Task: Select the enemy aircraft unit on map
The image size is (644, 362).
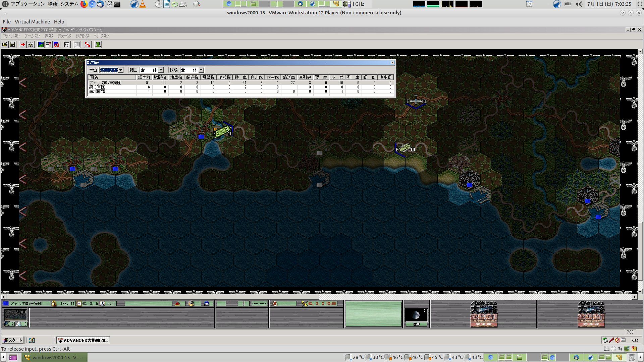Action: pos(416,101)
